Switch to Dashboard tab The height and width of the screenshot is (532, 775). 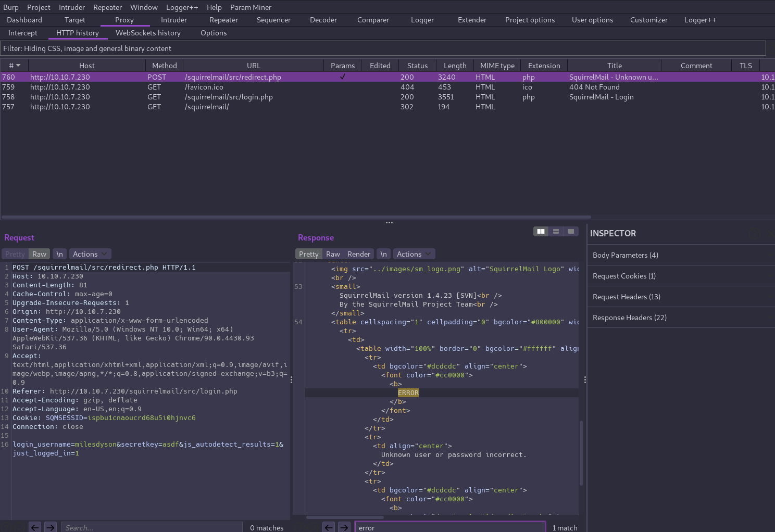(24, 20)
